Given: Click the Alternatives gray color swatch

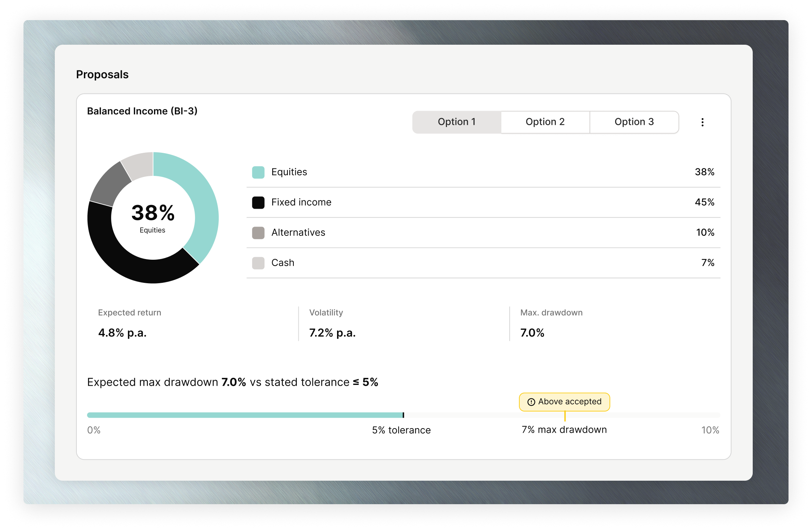Looking at the screenshot, I should coord(258,233).
